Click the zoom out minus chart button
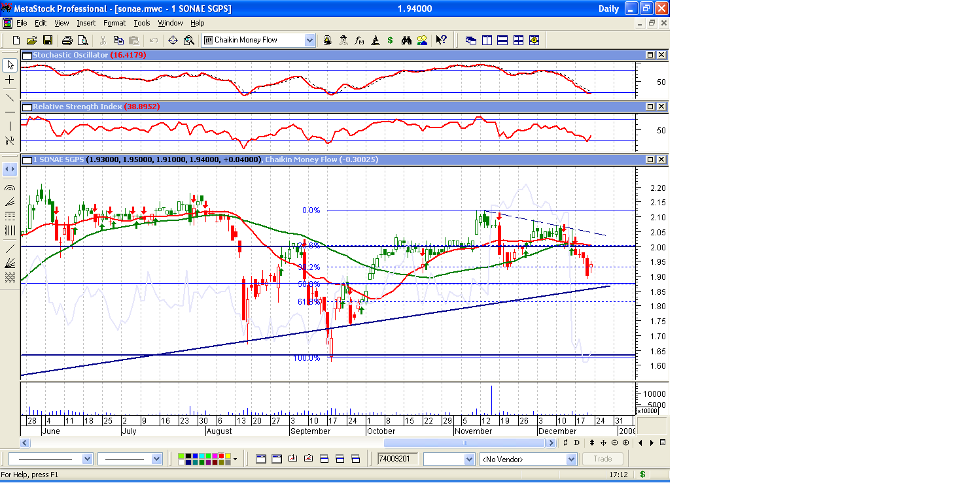Viewport: 980px width, 502px height. pyautogui.click(x=614, y=443)
